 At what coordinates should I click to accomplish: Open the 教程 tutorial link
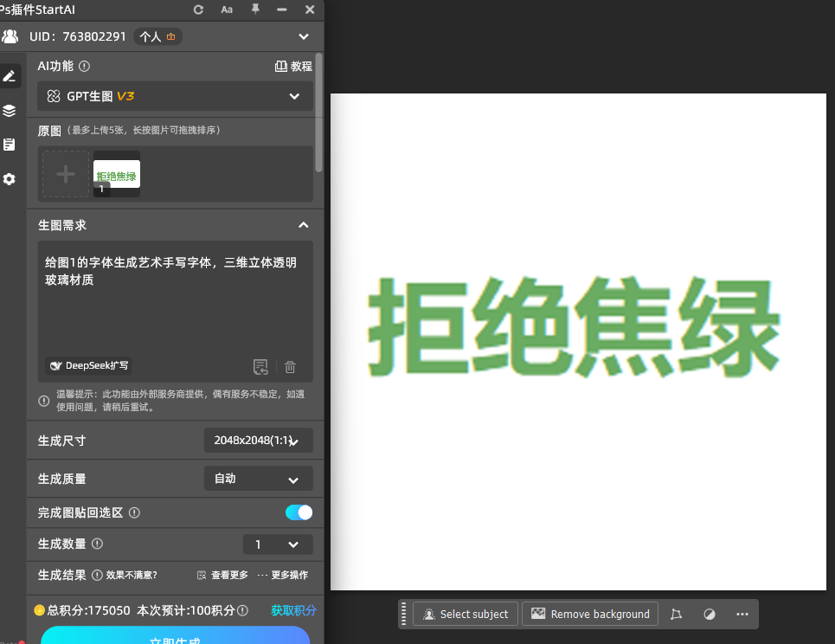(x=293, y=66)
